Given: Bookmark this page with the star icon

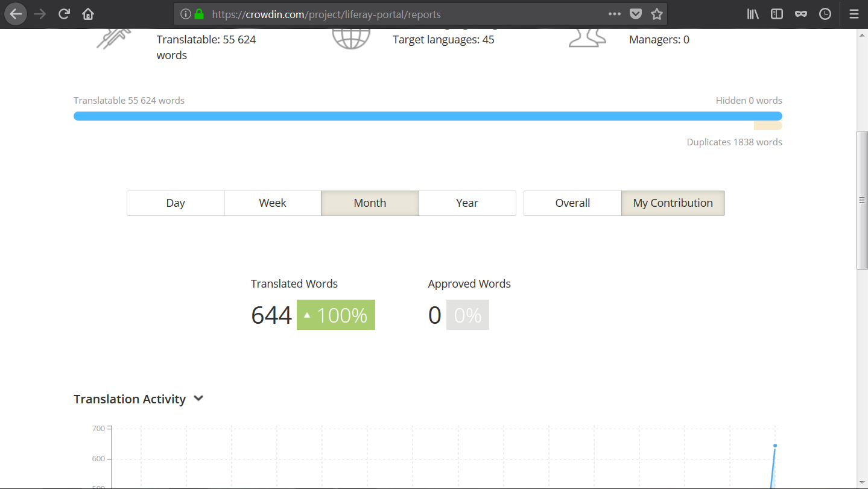Looking at the screenshot, I should point(657,14).
